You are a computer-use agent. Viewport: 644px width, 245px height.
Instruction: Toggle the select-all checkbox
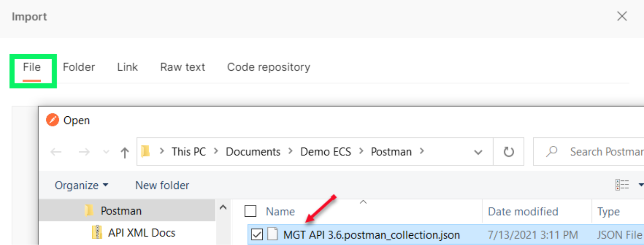click(x=250, y=211)
